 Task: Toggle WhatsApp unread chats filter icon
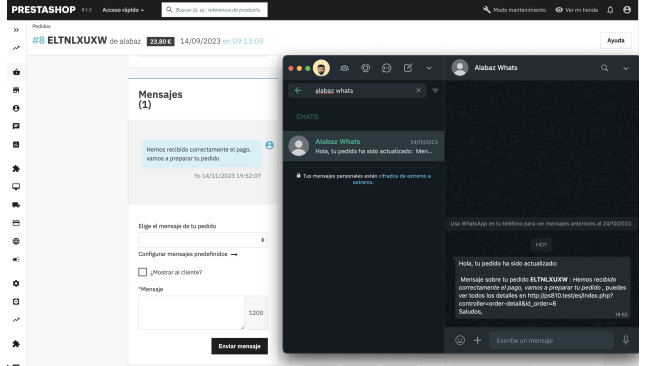click(435, 91)
